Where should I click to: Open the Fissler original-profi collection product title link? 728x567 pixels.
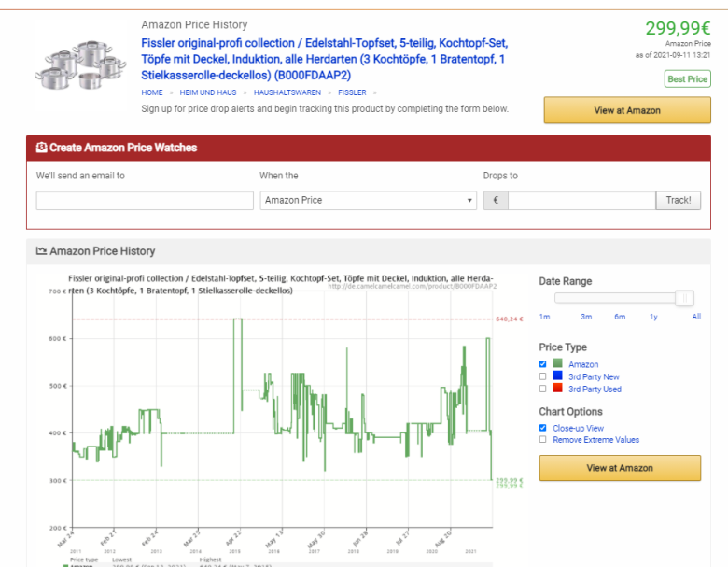click(x=325, y=59)
